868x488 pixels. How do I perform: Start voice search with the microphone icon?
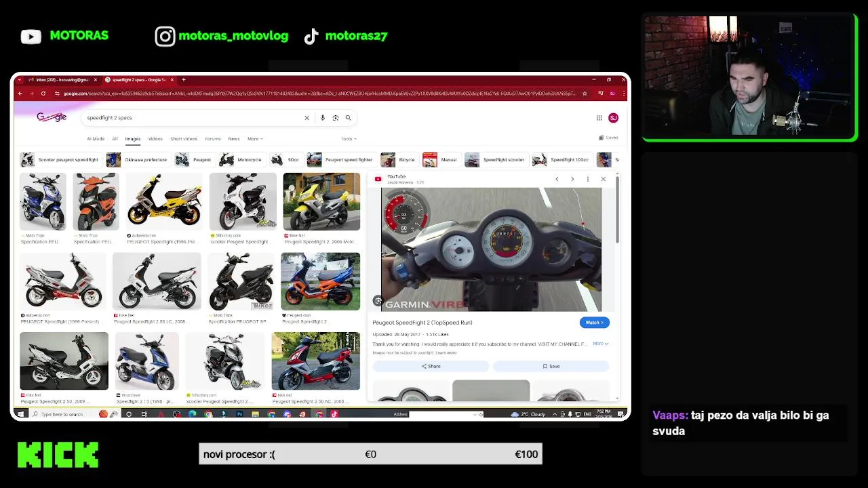(x=323, y=118)
